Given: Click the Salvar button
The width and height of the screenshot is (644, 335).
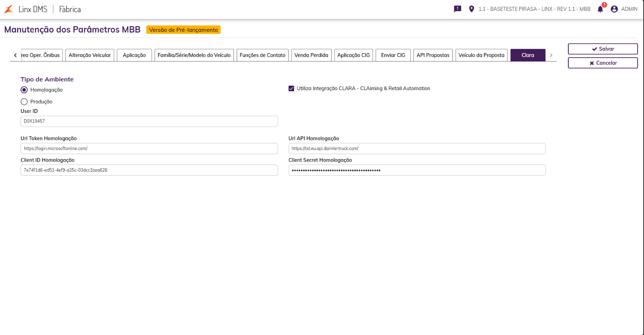Looking at the screenshot, I should [603, 49].
